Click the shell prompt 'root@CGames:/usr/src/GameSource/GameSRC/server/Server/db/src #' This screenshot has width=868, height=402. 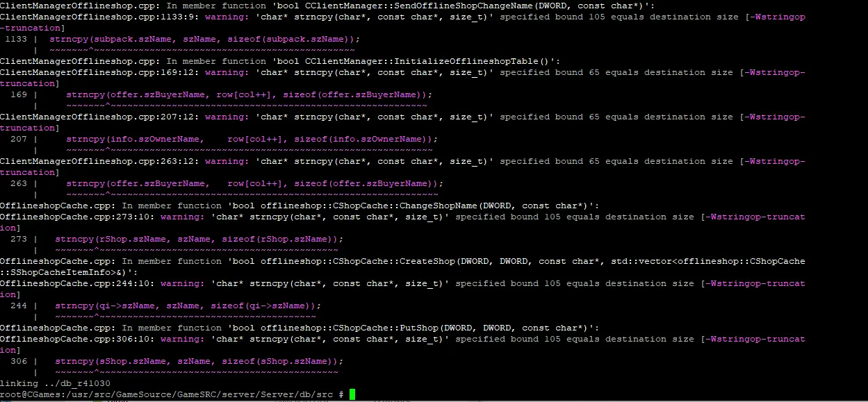172,394
